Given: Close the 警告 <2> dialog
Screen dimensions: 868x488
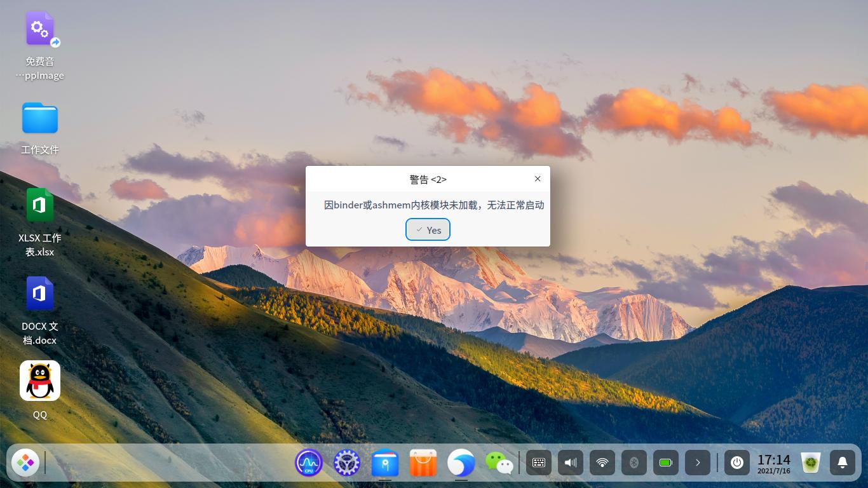Looking at the screenshot, I should [538, 179].
